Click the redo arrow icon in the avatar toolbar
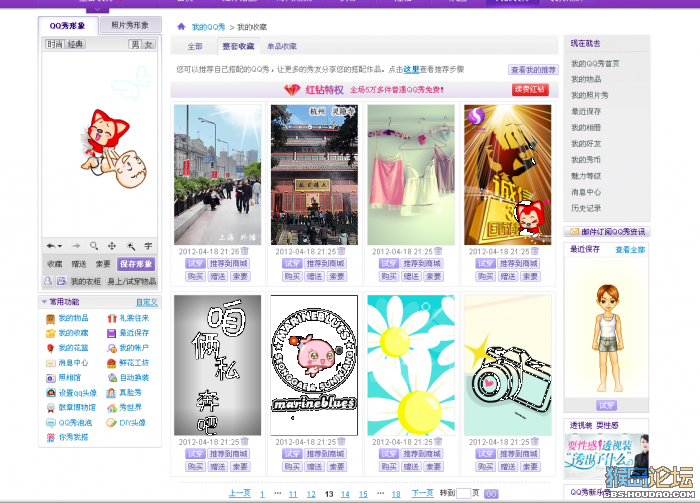Screen dimensions: 700x503 (76, 246)
